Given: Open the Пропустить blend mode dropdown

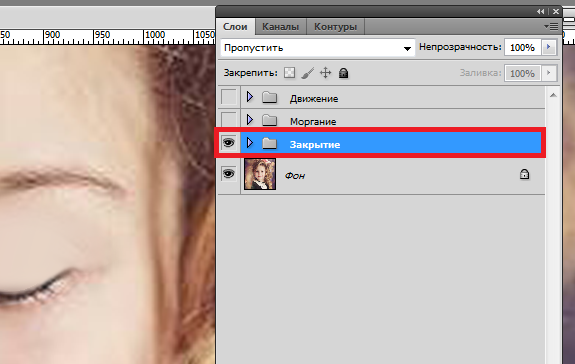Looking at the screenshot, I should point(318,48).
